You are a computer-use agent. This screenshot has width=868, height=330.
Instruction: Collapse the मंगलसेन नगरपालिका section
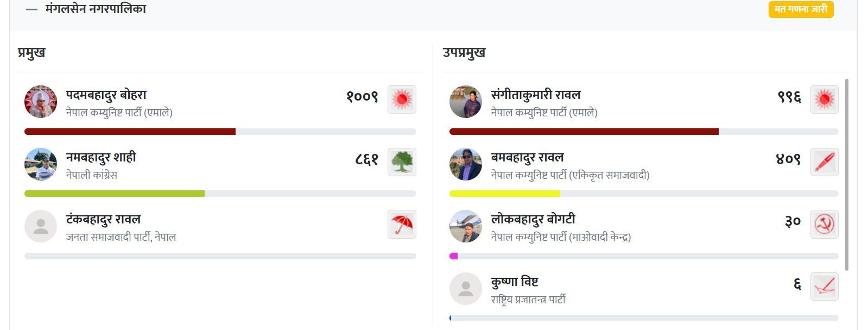(x=32, y=9)
